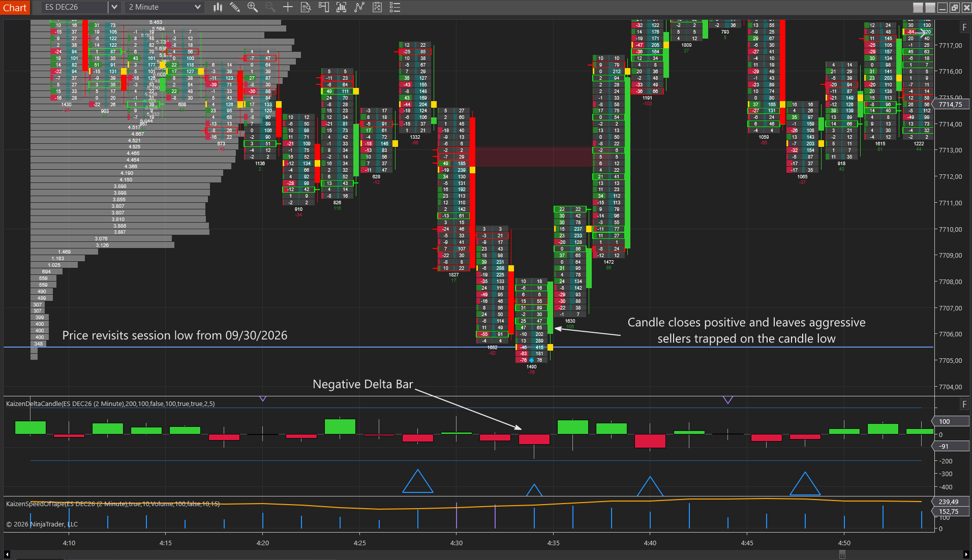Image resolution: width=972 pixels, height=560 pixels.
Task: Click the right scroll arrow at bottom
Action: [x=966, y=554]
